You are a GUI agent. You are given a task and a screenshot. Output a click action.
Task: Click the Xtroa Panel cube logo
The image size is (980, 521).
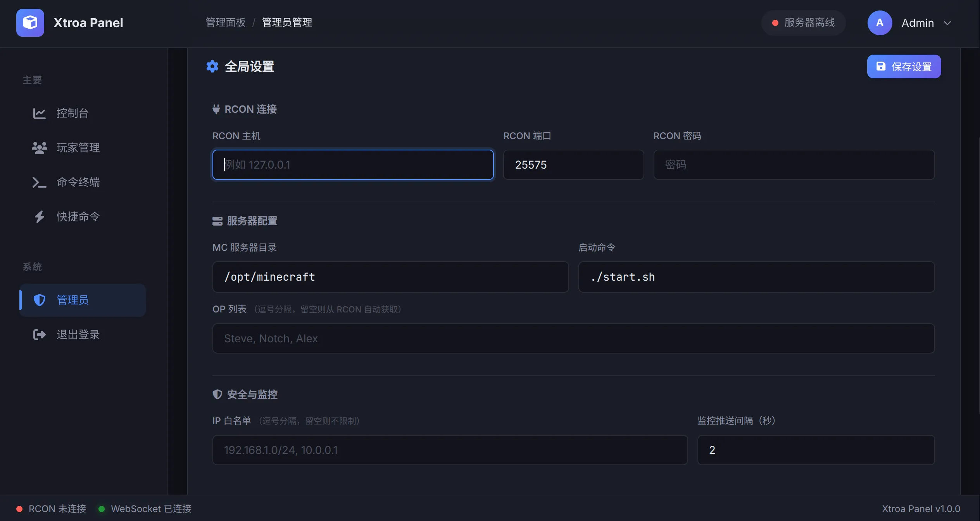pos(30,22)
